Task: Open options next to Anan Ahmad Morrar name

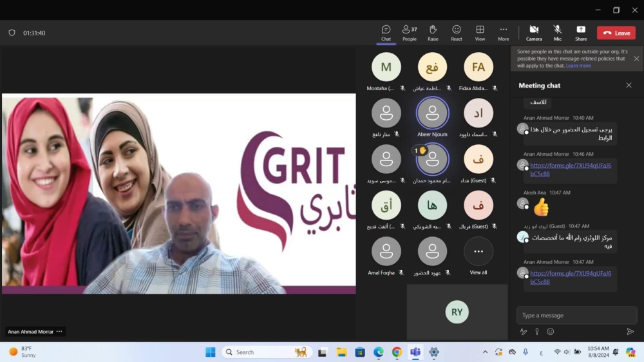Action: coord(59,331)
